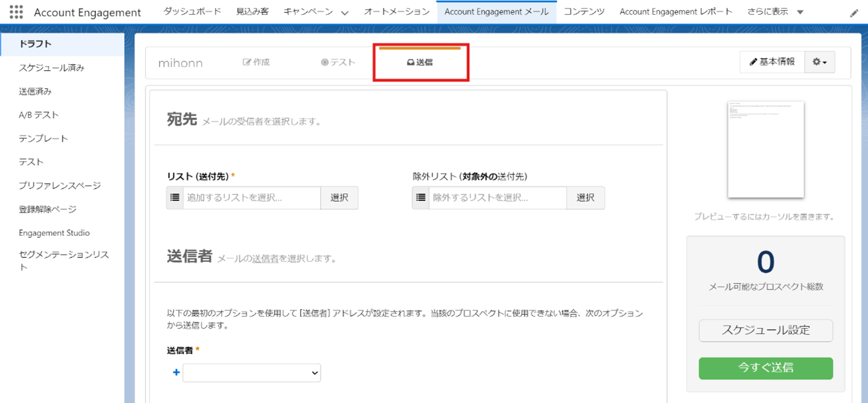Select スケジュール済み in the sidebar
The image size is (868, 403).
click(x=51, y=68)
